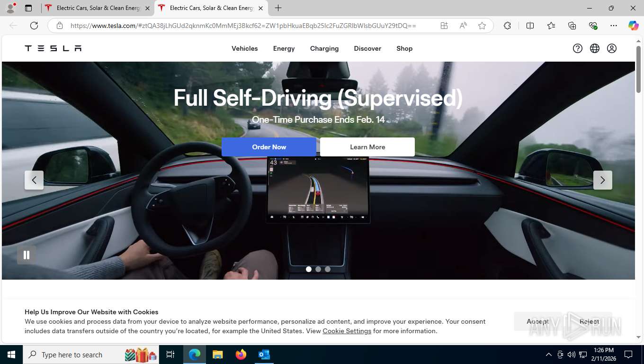Open the network tray icon
The image size is (644, 364).
tap(583, 355)
